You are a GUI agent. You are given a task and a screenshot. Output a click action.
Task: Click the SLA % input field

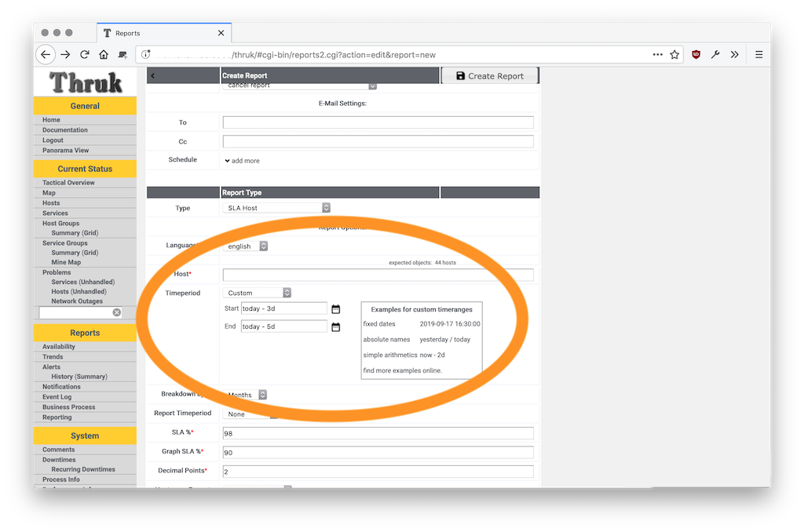click(x=378, y=433)
